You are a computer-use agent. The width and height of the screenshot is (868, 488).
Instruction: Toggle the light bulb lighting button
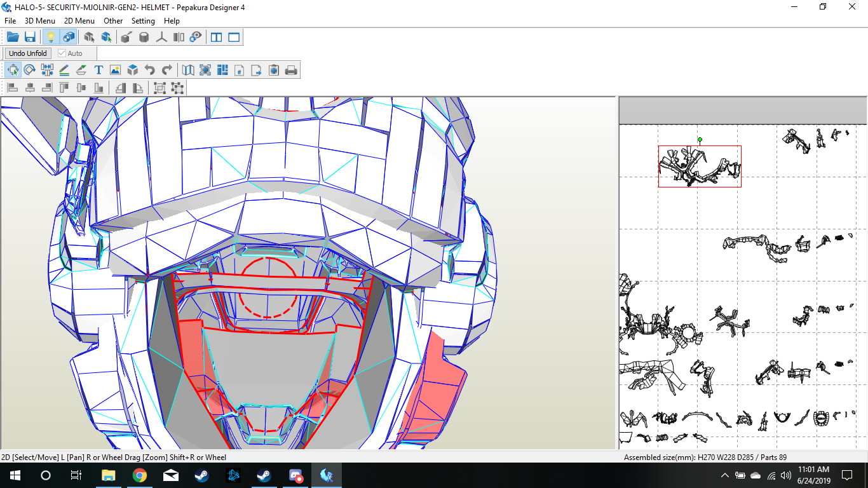(x=51, y=37)
